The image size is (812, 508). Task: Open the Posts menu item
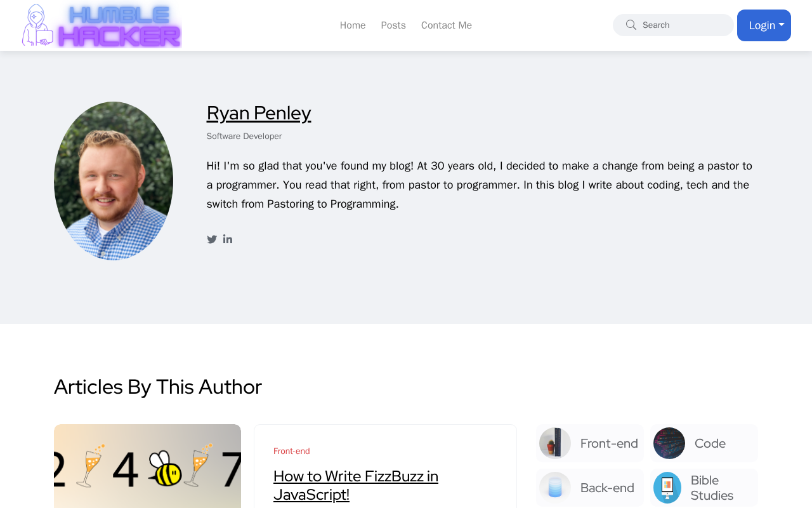[x=393, y=25]
